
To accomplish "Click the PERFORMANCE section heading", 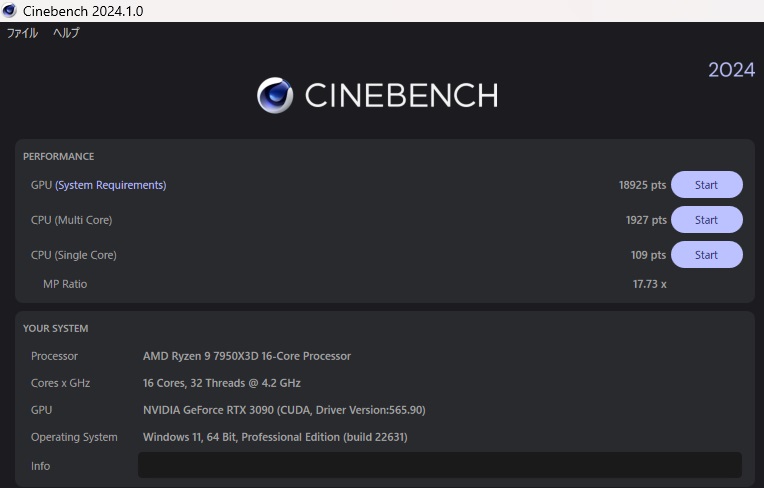I will tap(58, 156).
